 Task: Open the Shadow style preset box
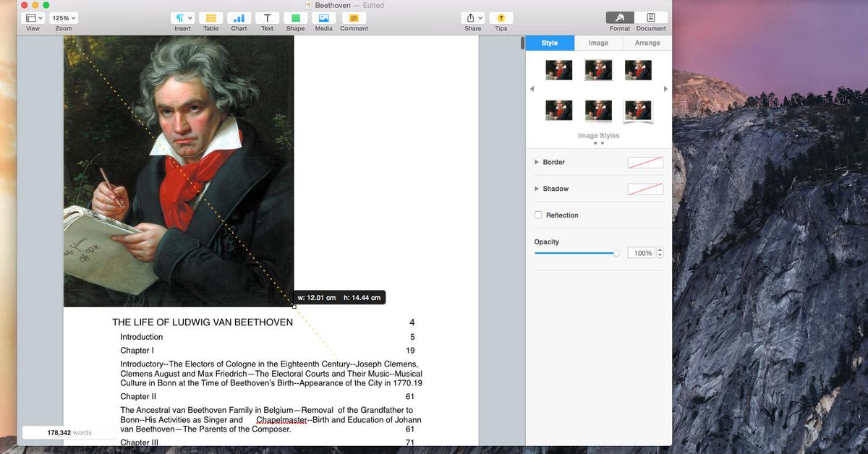(645, 189)
